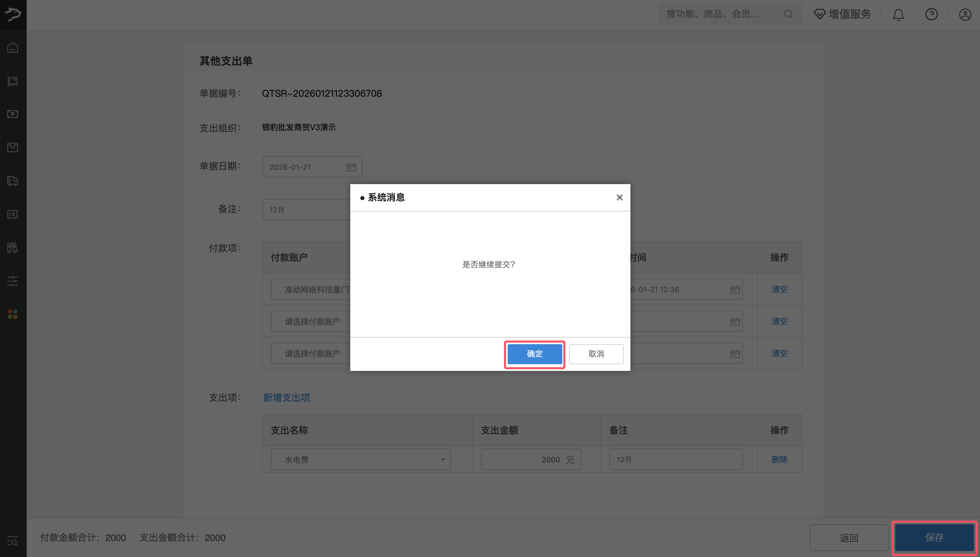Open the 水电费 expense name dropdown

443,459
